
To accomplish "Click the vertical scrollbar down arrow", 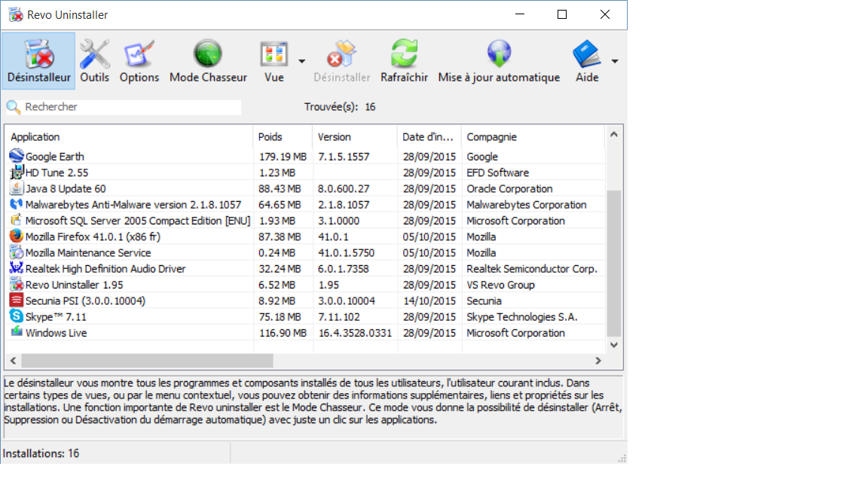I will [x=613, y=345].
